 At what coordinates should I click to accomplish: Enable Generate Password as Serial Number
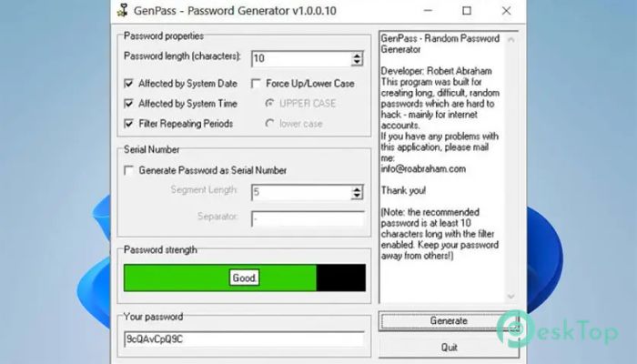click(129, 170)
